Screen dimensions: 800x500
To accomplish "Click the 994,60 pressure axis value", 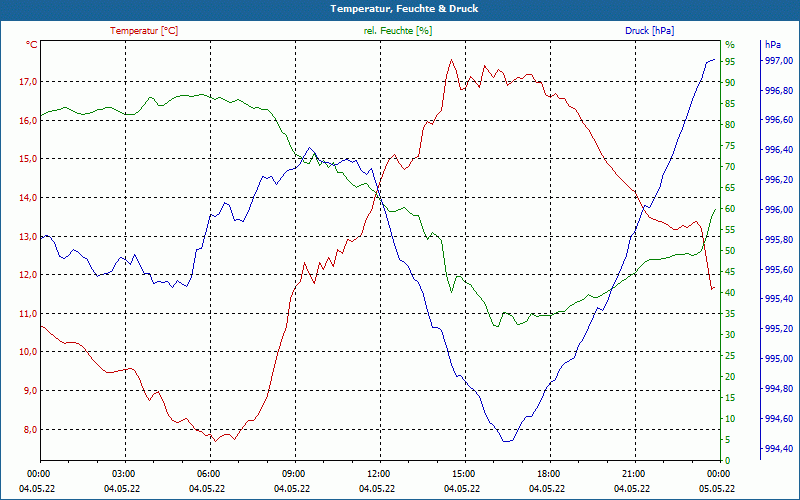I will pyautogui.click(x=779, y=418).
